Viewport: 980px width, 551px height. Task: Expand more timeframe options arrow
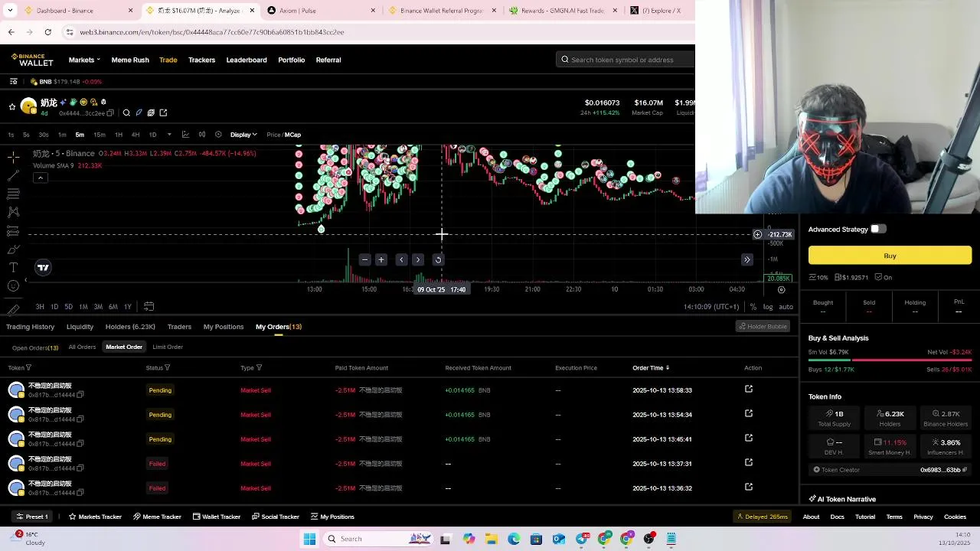click(169, 135)
